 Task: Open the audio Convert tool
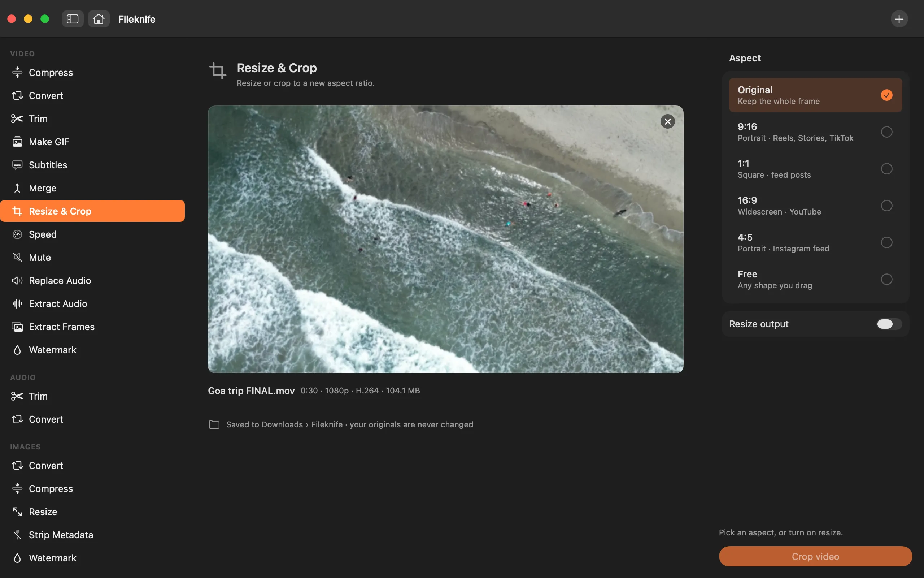[x=92, y=419]
